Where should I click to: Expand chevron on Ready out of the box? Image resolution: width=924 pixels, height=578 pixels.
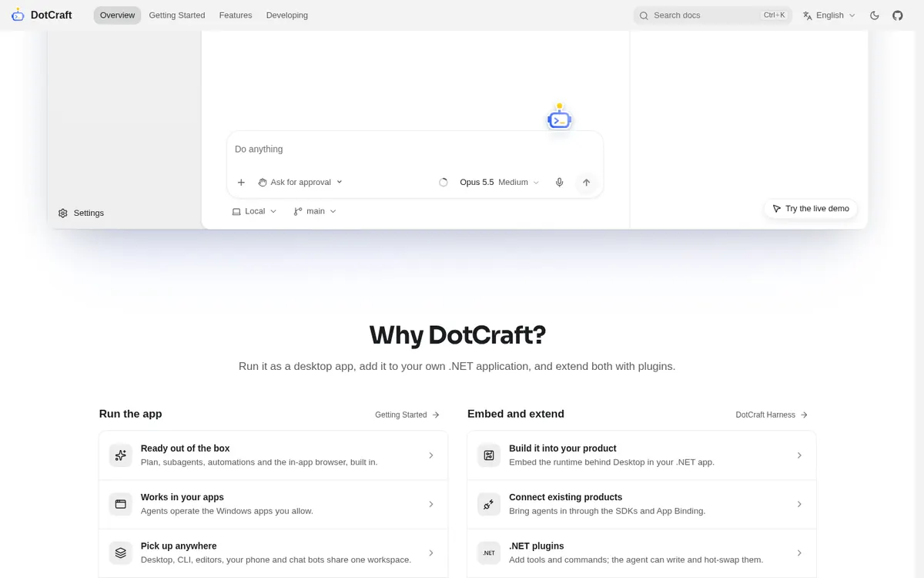(x=431, y=455)
